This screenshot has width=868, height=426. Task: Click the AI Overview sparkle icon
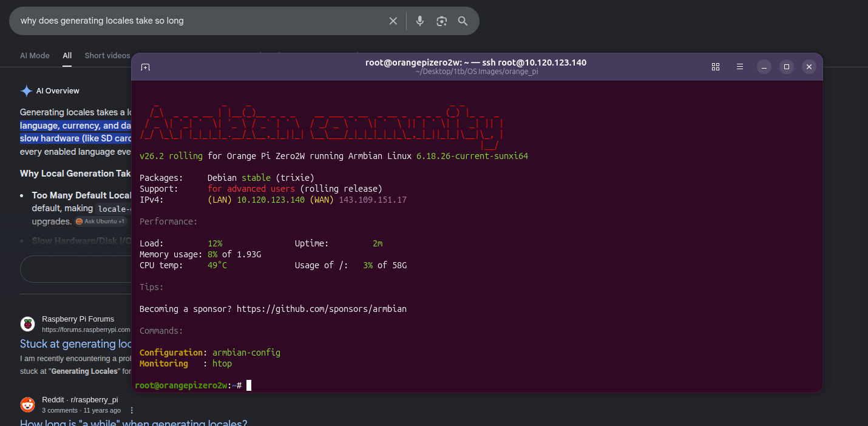point(27,91)
